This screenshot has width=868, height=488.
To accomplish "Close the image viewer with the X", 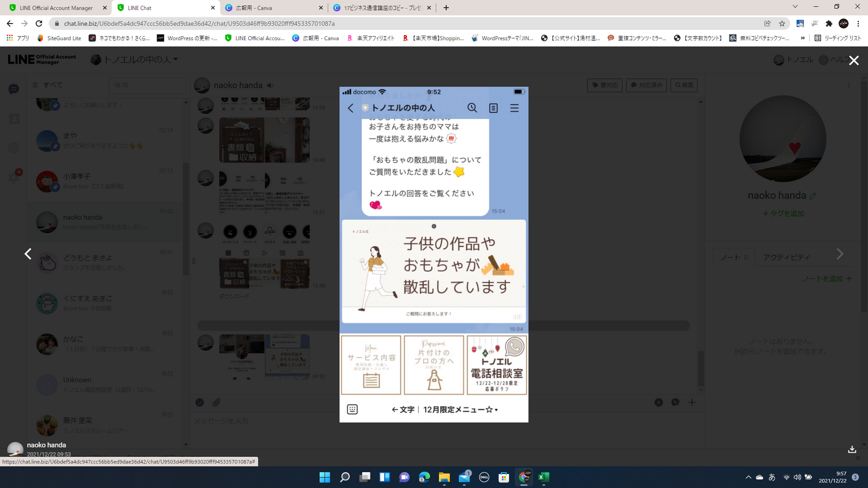I will coord(853,60).
